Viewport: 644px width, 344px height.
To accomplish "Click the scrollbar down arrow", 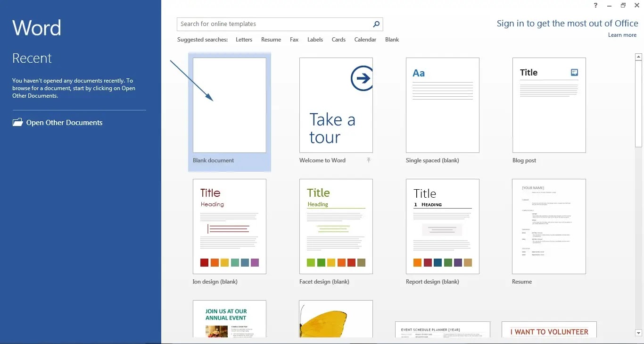I will pos(639,333).
